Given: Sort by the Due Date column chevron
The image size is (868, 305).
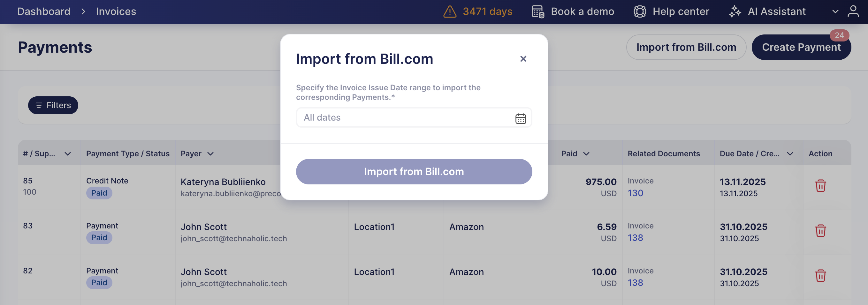Looking at the screenshot, I should (790, 154).
